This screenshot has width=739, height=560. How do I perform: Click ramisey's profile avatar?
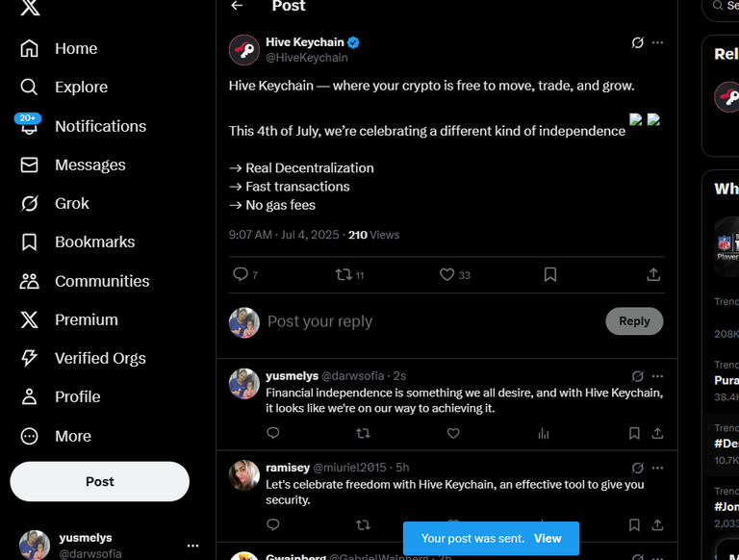244,475
